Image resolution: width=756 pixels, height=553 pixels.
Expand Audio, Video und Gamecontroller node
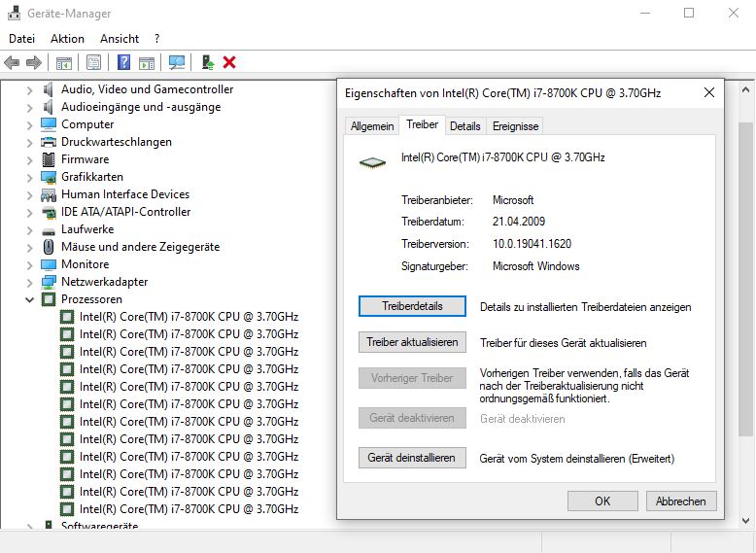coord(29,90)
